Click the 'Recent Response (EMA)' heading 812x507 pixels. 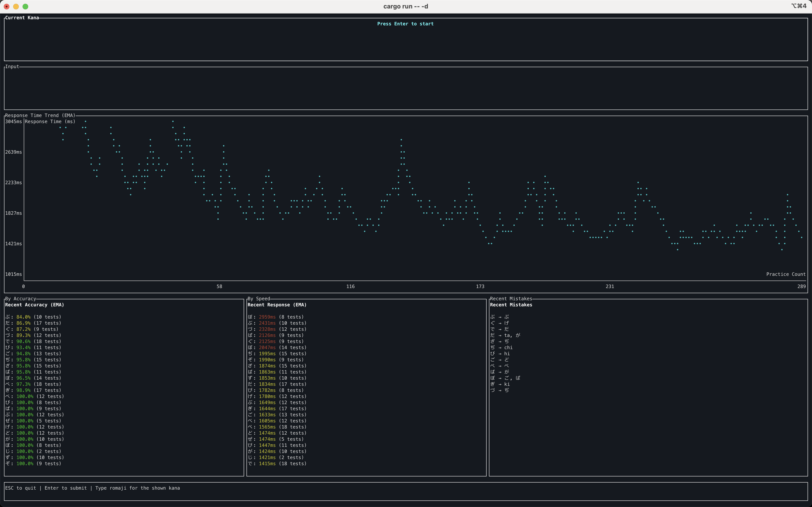coord(277,305)
